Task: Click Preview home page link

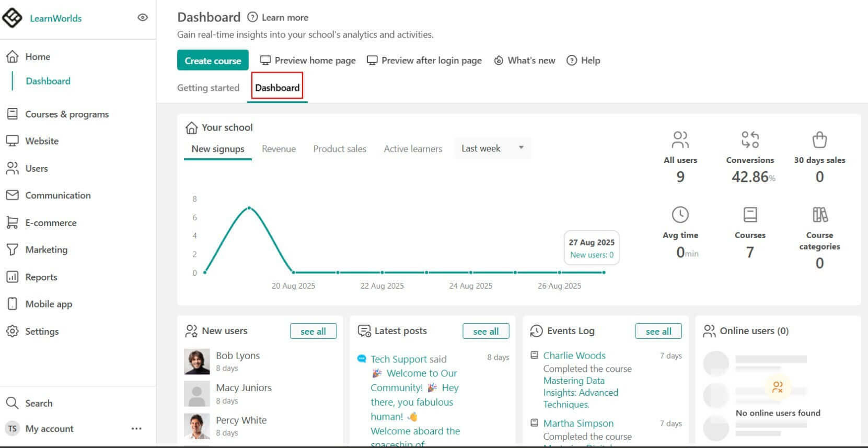Action: click(308, 61)
